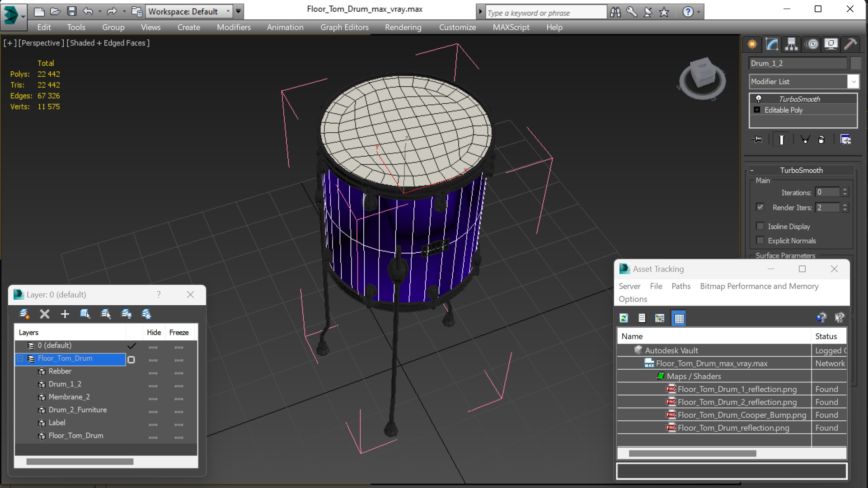Viewport: 868px width, 488px height.
Task: Open the Help icon dropdown arrow
Action: 699,12
